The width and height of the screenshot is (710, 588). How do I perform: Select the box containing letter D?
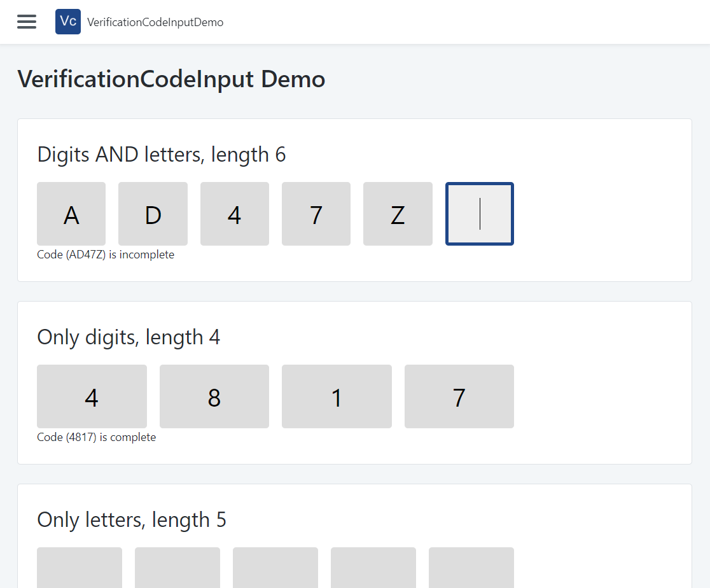tap(153, 214)
